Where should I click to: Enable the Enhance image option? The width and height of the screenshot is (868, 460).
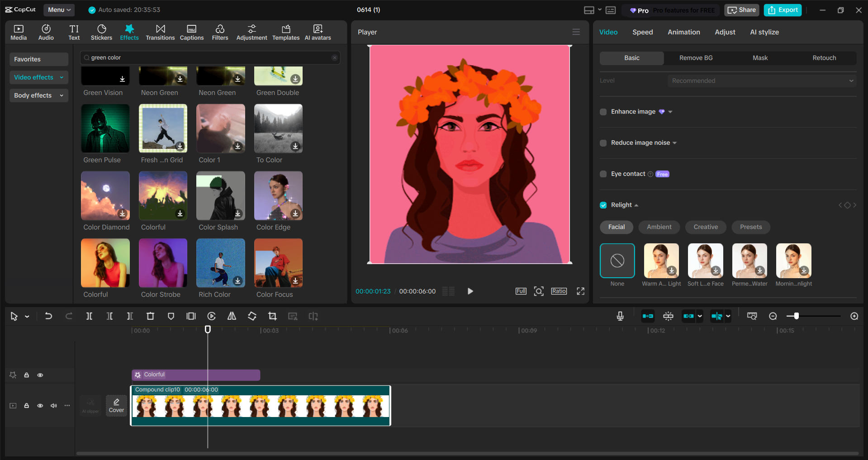(603, 112)
